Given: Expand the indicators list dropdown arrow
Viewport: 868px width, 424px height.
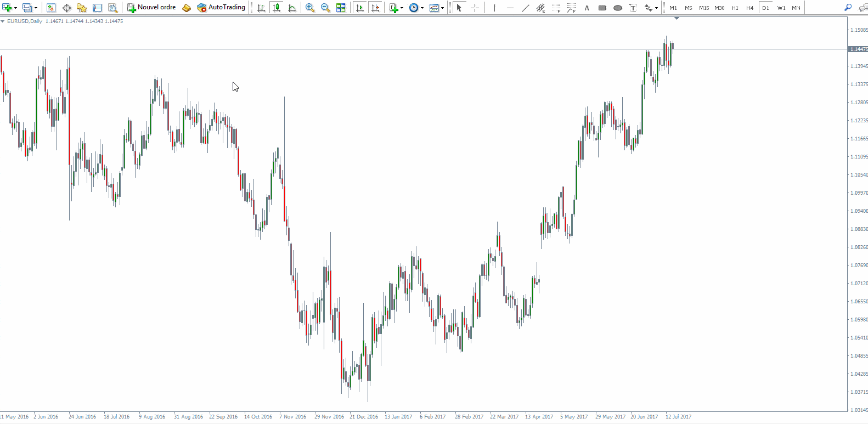Looking at the screenshot, I should (402, 8).
